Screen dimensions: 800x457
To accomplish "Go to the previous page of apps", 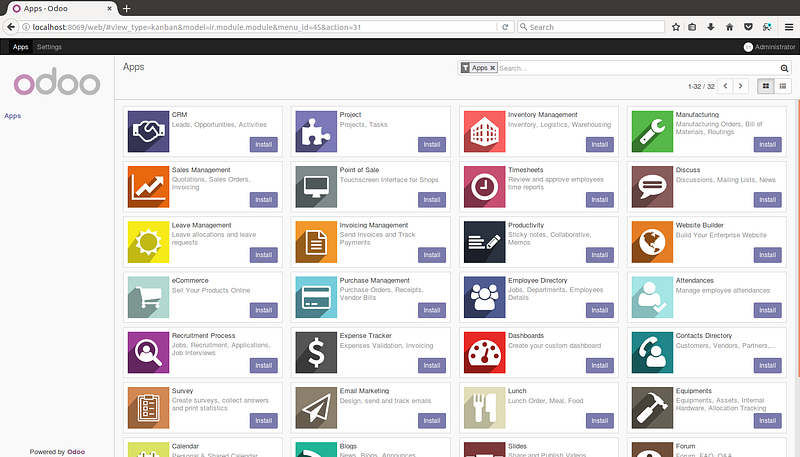I will (725, 86).
